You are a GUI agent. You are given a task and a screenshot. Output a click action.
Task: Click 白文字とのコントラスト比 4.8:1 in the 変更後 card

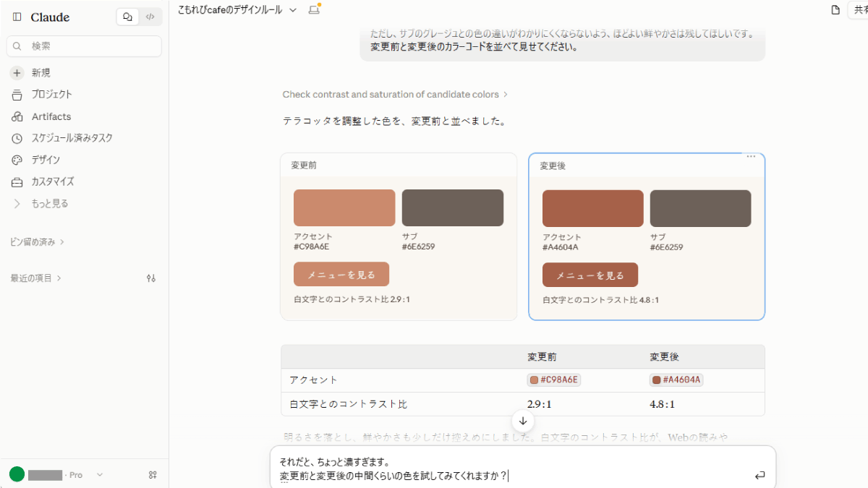point(601,300)
